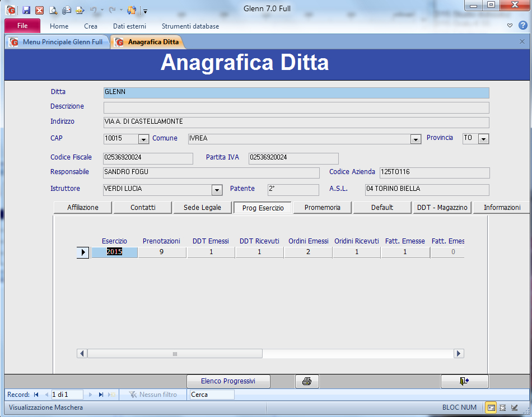Open quick access toolbar customize arrow
This screenshot has width=532, height=417.
145,11
